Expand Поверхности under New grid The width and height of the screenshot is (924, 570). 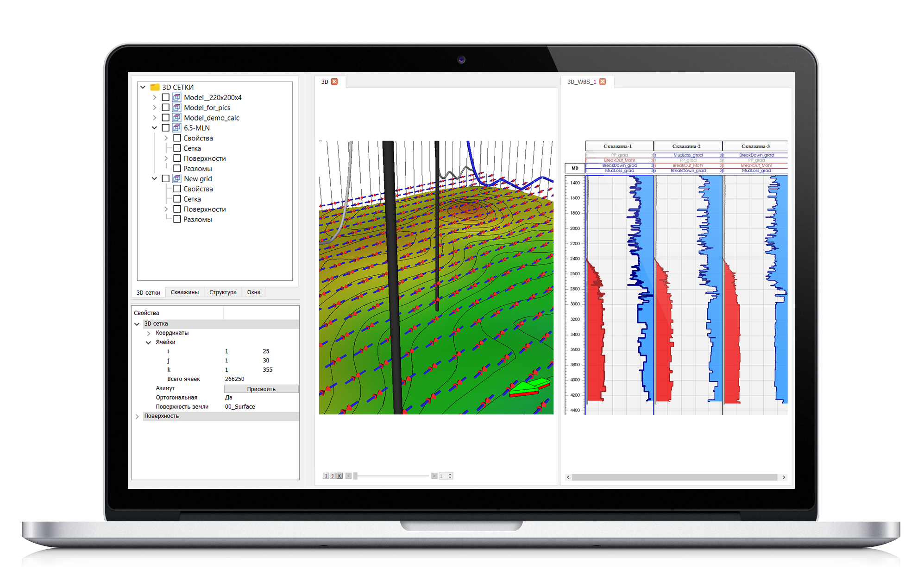[x=166, y=209]
